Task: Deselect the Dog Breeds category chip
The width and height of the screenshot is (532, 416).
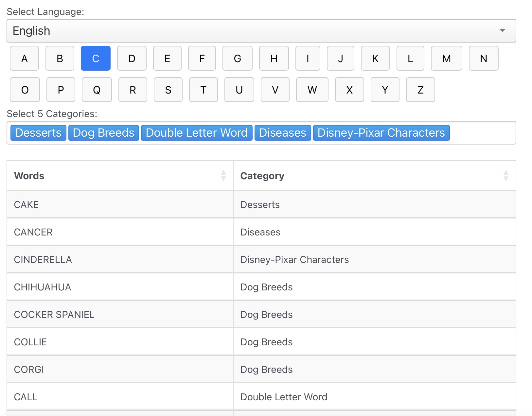Action: (x=103, y=133)
